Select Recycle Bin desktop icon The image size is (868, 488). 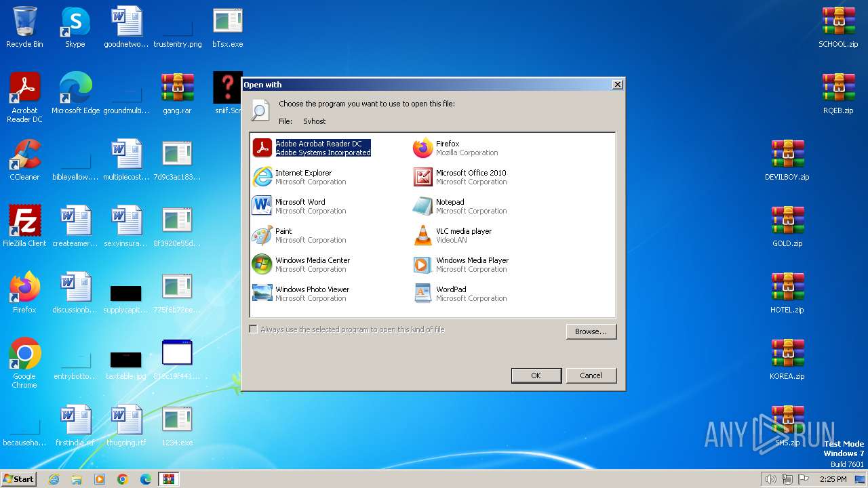coord(24,28)
